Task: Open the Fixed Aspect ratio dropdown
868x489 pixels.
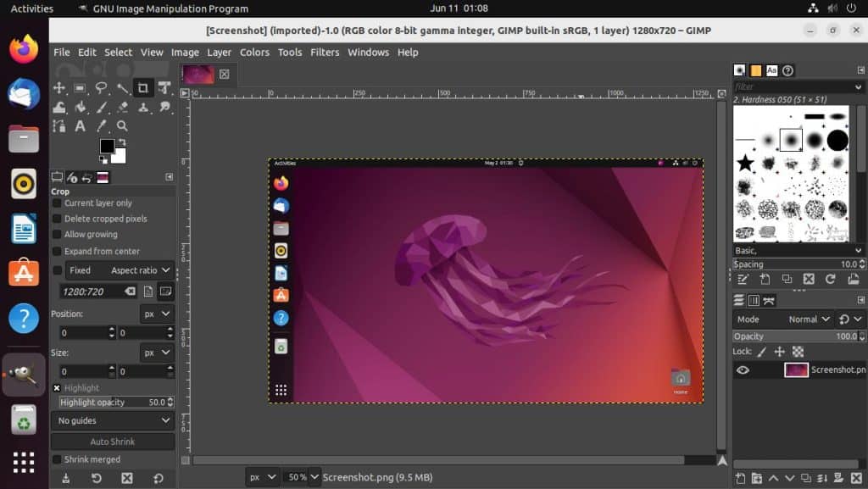Action: pos(120,270)
